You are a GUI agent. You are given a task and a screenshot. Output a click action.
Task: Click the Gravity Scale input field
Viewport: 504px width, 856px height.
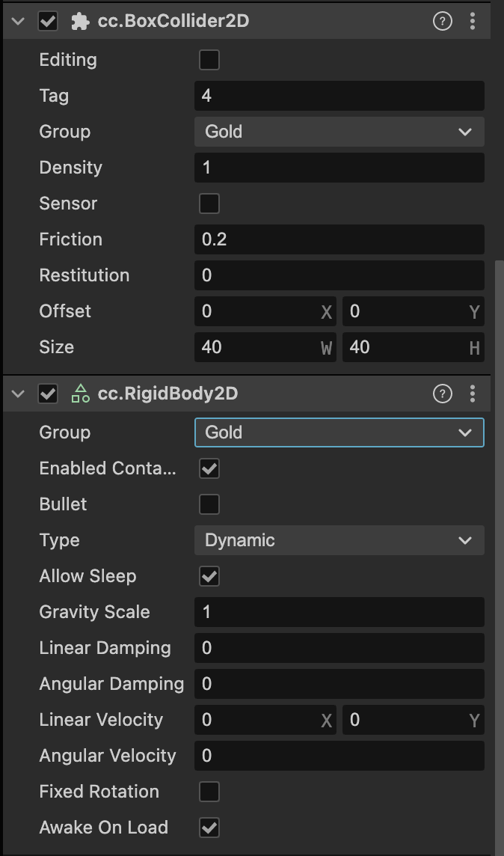339,612
